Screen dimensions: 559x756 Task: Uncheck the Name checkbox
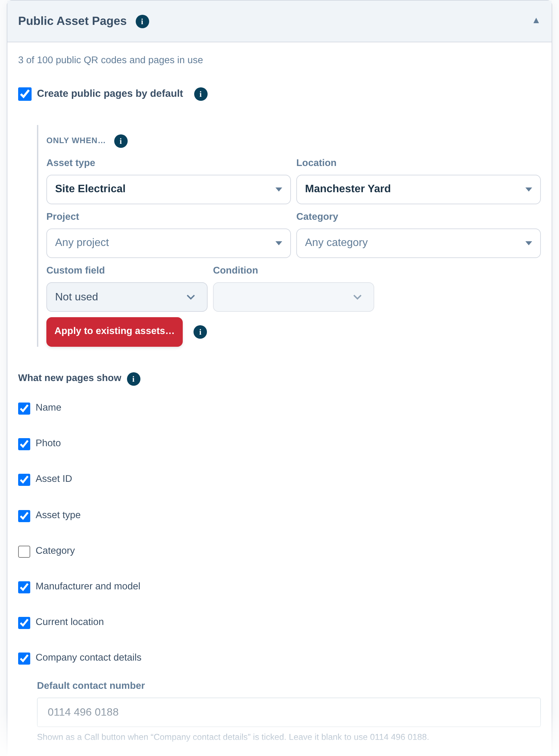(x=24, y=408)
